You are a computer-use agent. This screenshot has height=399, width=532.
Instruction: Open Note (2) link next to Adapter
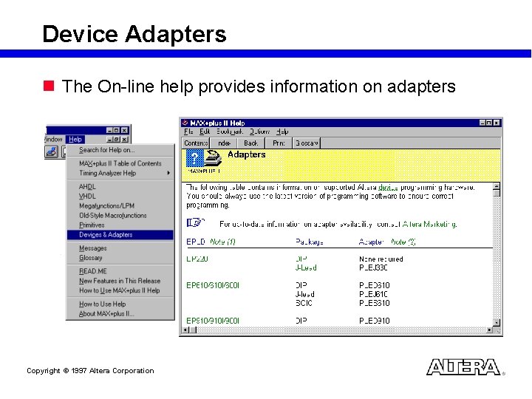(x=403, y=242)
